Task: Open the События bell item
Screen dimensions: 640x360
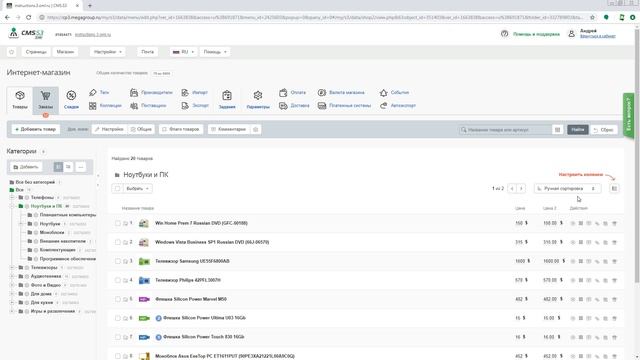Action: [394, 93]
